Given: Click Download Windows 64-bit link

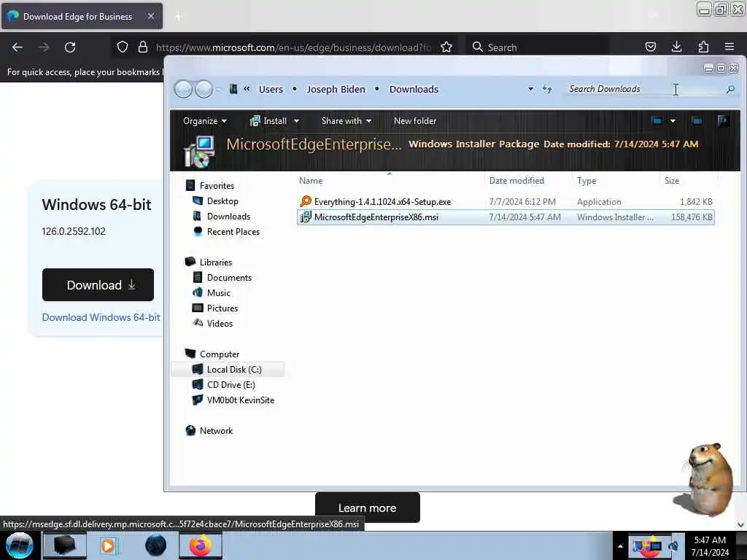Looking at the screenshot, I should point(101,317).
